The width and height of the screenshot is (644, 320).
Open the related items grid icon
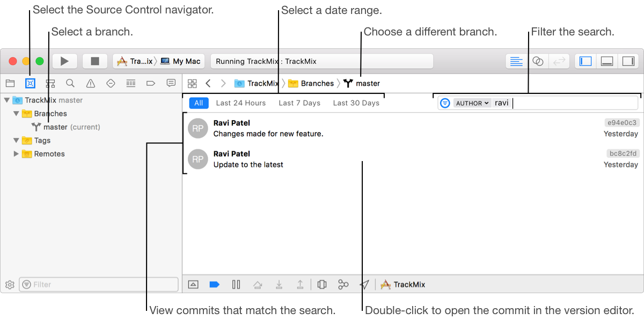[x=192, y=83]
